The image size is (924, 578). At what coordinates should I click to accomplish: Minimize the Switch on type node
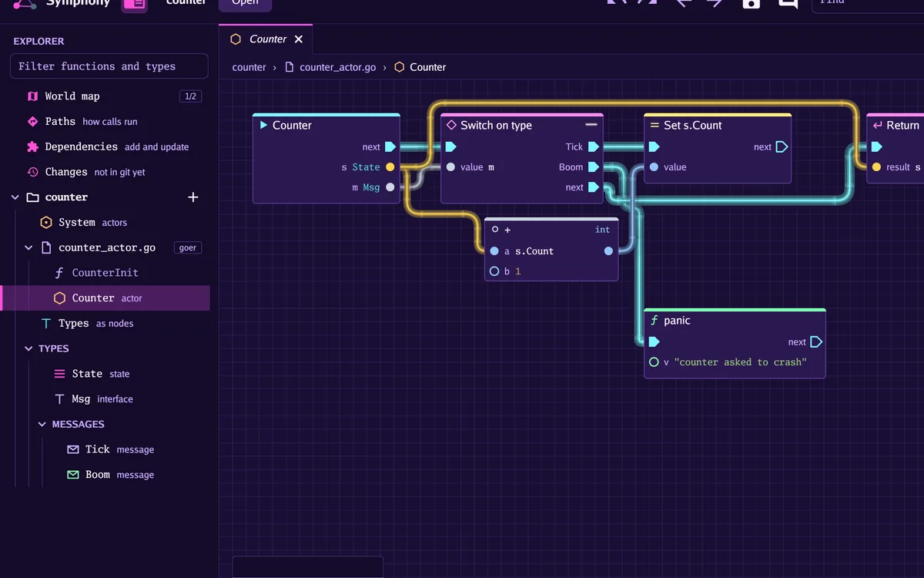[591, 124]
